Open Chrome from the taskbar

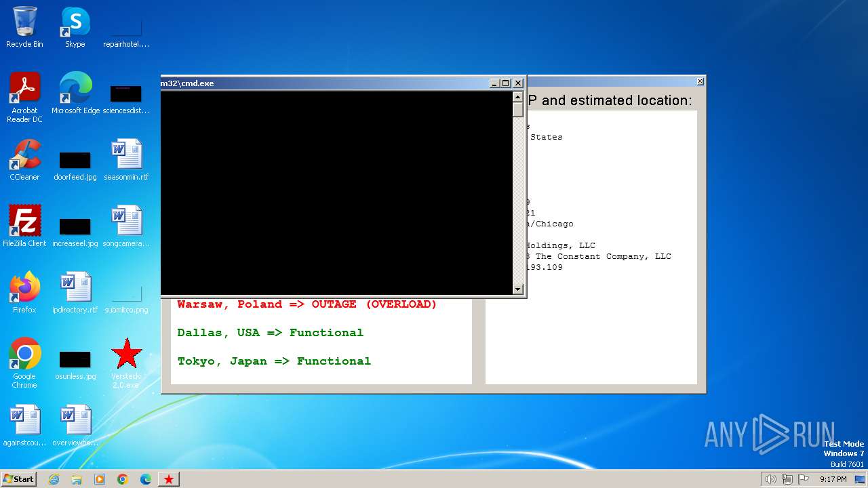click(x=123, y=479)
